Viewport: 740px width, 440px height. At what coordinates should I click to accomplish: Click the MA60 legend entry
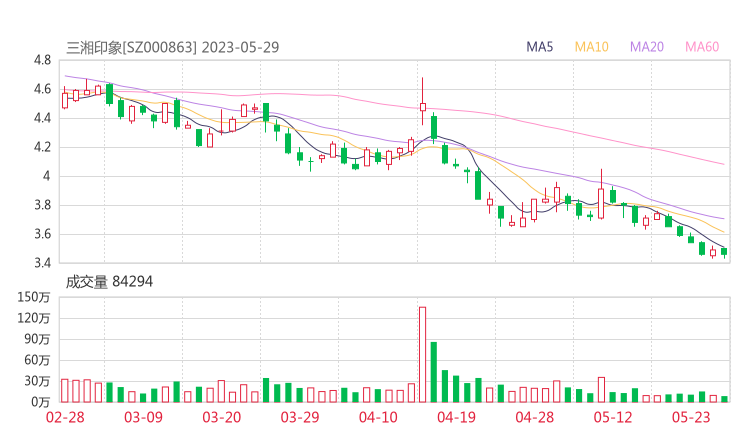coord(702,46)
